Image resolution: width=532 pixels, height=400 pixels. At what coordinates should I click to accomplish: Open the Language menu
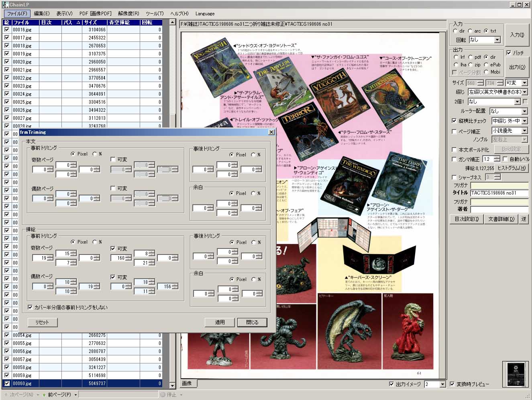[x=205, y=13]
